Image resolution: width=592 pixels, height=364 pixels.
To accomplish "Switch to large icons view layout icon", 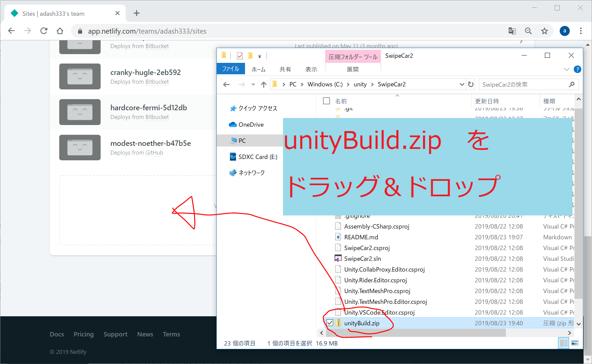I will coord(575,343).
